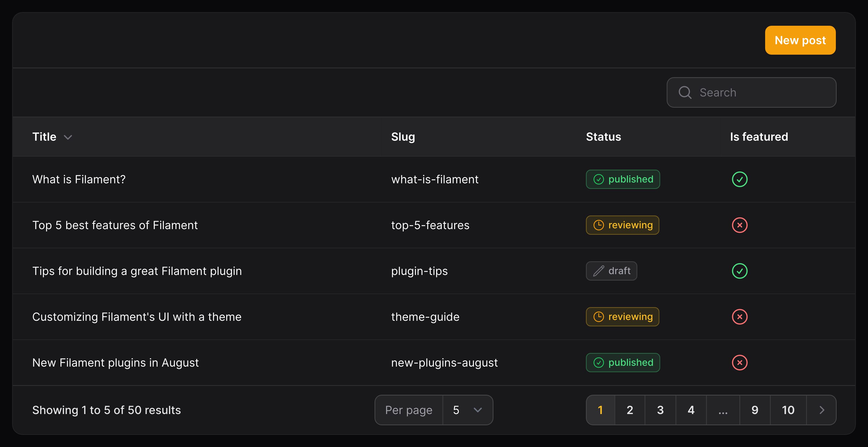Click the New post button
The width and height of the screenshot is (868, 447).
[800, 40]
